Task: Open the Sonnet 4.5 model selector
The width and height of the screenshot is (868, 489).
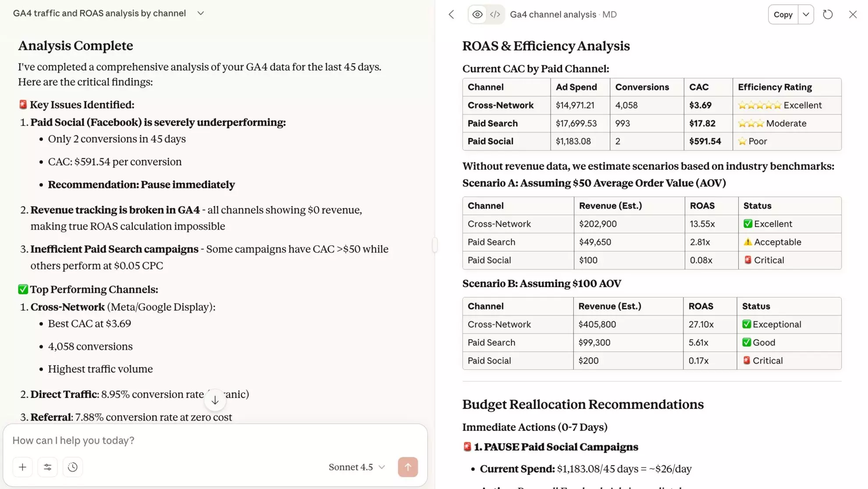Action: [356, 467]
